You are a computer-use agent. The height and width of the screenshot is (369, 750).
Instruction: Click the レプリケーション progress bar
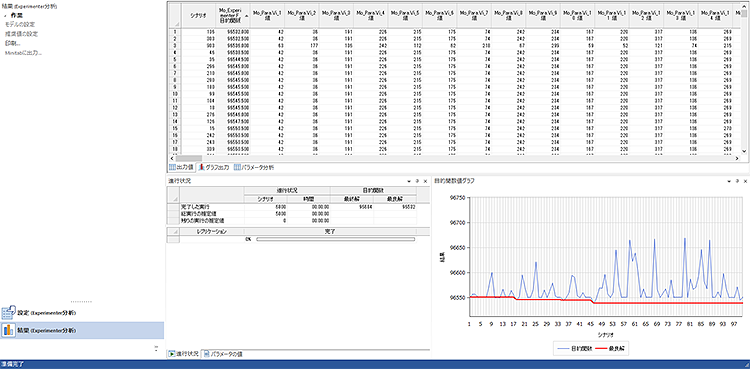point(336,239)
